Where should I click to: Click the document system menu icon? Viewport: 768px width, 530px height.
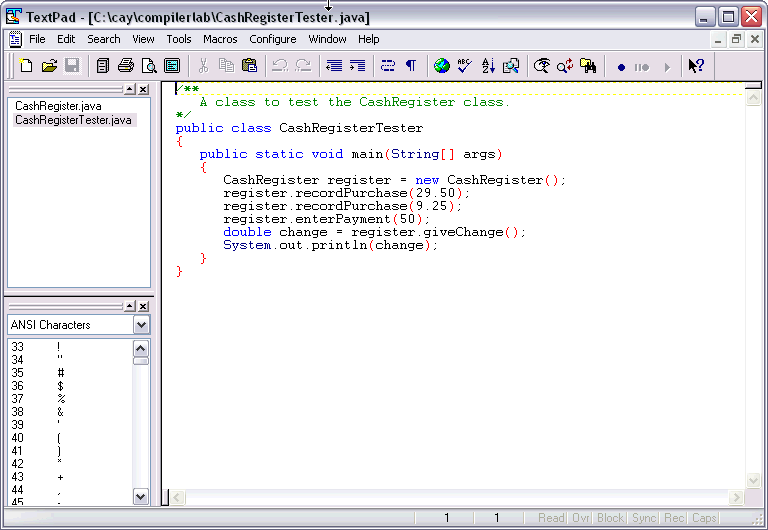(15, 39)
